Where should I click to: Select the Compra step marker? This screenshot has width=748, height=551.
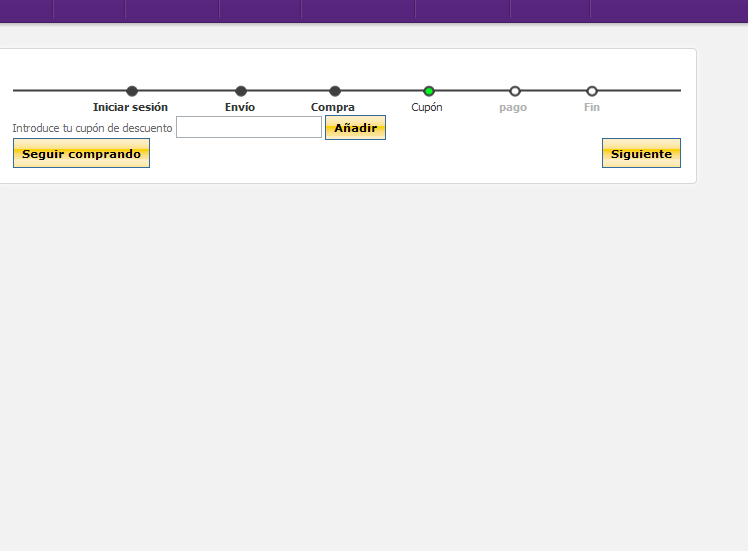click(x=335, y=91)
